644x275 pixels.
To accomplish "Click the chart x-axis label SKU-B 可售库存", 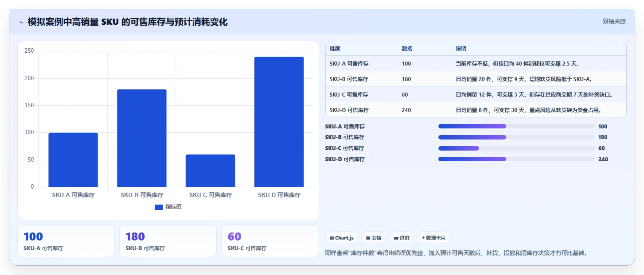I will pos(142,195).
